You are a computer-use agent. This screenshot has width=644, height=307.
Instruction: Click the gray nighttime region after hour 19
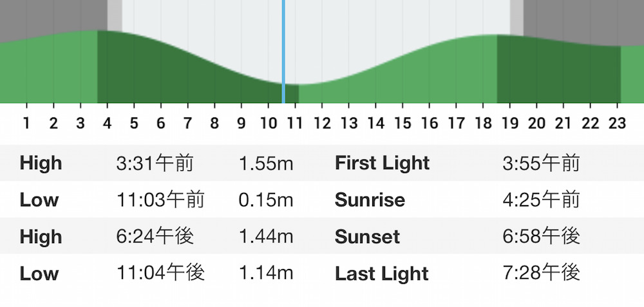point(583,20)
